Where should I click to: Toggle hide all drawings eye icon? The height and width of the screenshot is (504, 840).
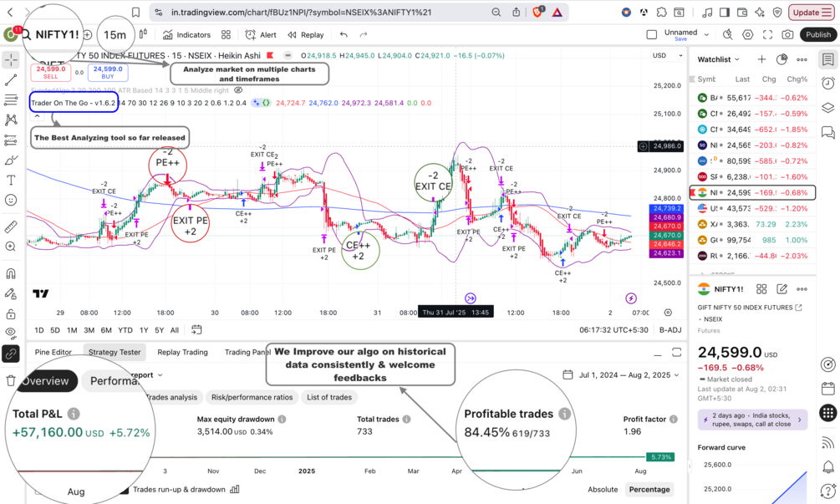[x=11, y=333]
